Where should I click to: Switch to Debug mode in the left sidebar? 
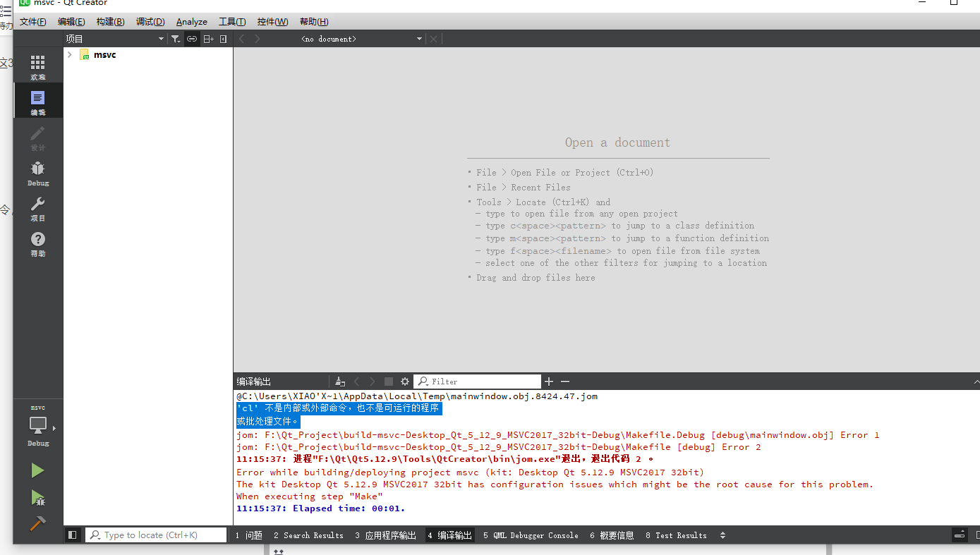pyautogui.click(x=37, y=173)
